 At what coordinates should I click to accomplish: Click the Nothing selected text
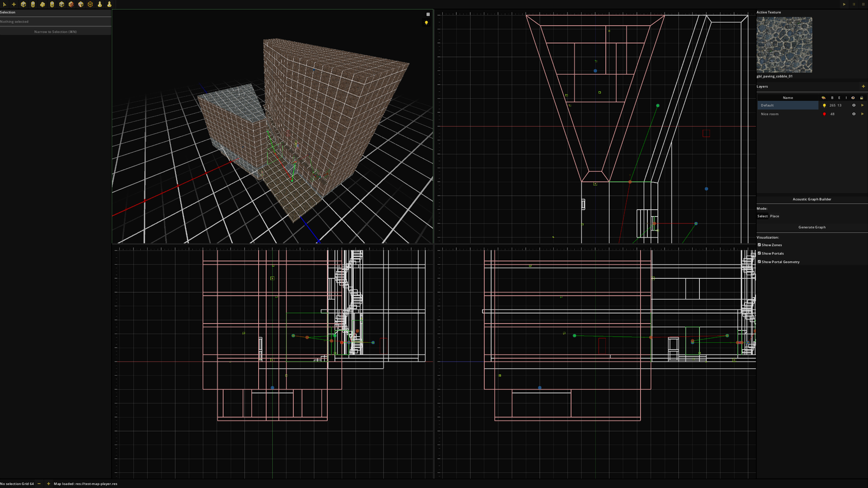point(14,22)
